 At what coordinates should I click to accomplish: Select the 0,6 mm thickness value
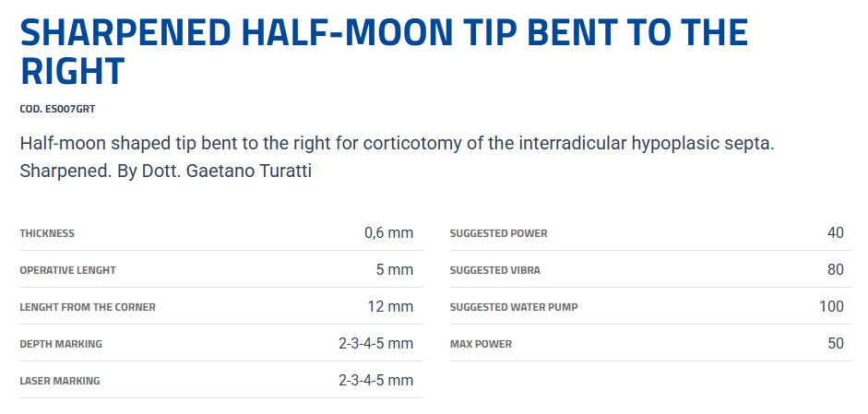coord(388,233)
